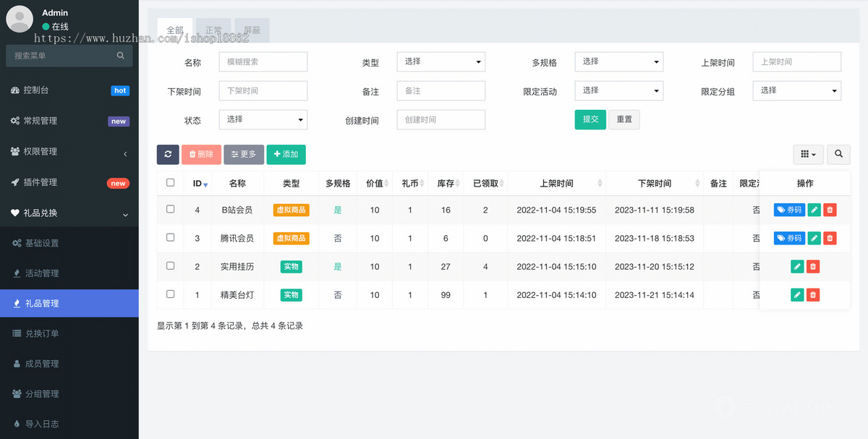Switch to the 正常 tab
Image resolution: width=868 pixels, height=439 pixels.
pyautogui.click(x=213, y=30)
